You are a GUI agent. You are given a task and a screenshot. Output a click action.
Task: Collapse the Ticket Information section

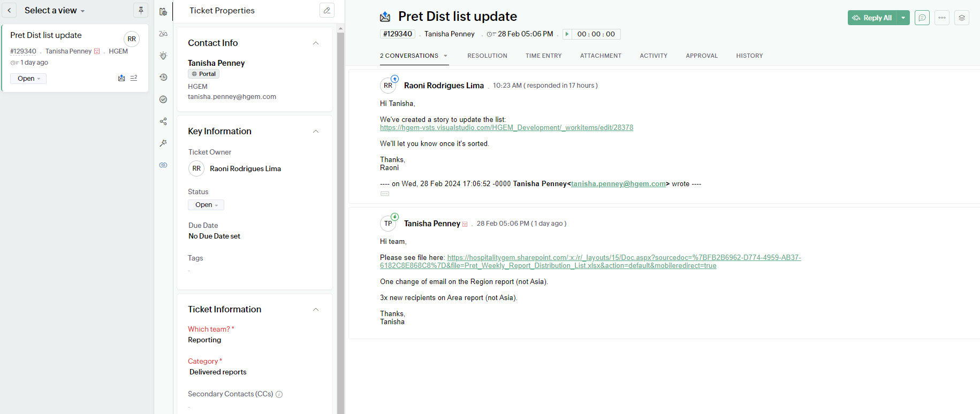coord(316,310)
